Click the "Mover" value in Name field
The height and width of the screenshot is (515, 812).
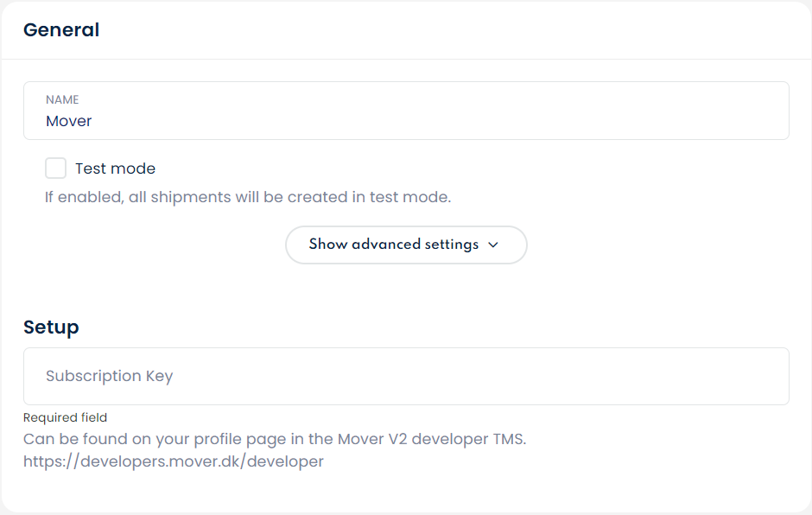pyautogui.click(x=69, y=121)
